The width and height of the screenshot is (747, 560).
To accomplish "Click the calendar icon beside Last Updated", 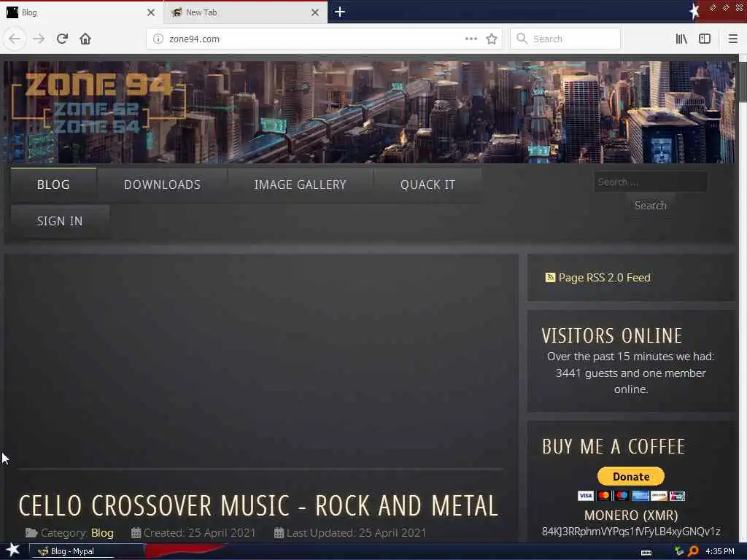I will [279, 533].
